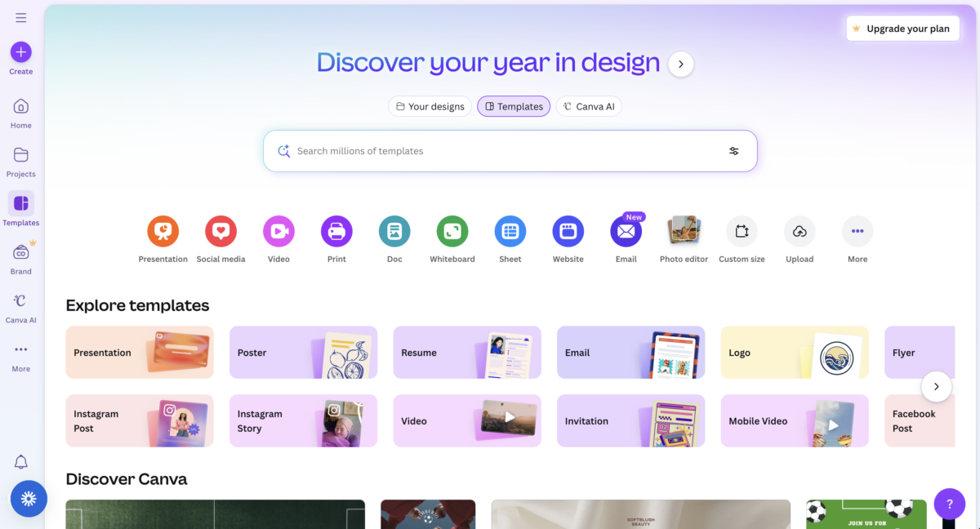
Task: Open the Canva AI tab
Action: 589,106
